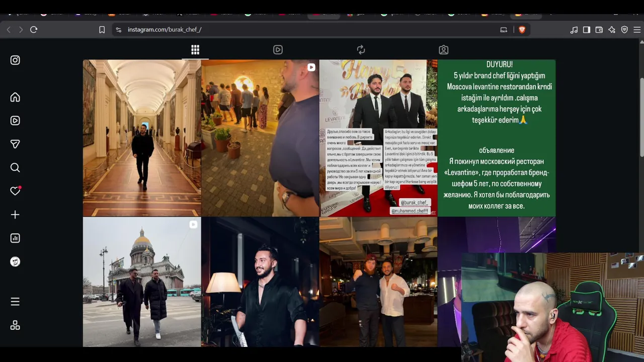This screenshot has width=644, height=362.
Task: Switch to the Tagged photos tab
Action: tap(443, 50)
